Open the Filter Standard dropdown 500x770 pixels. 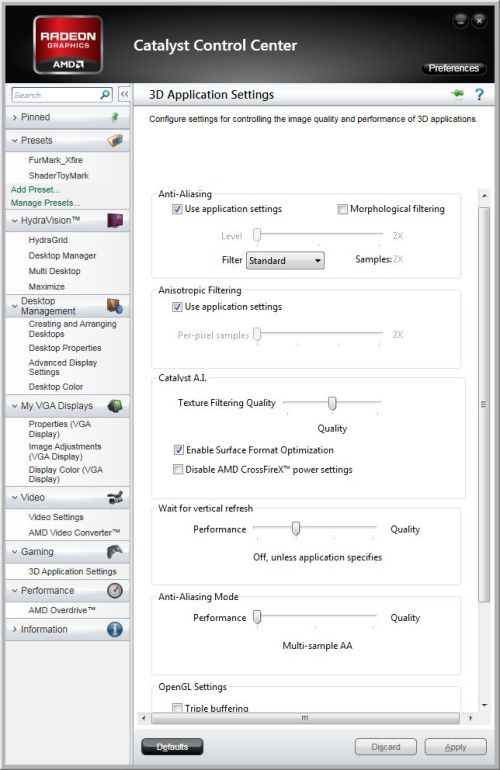(285, 260)
